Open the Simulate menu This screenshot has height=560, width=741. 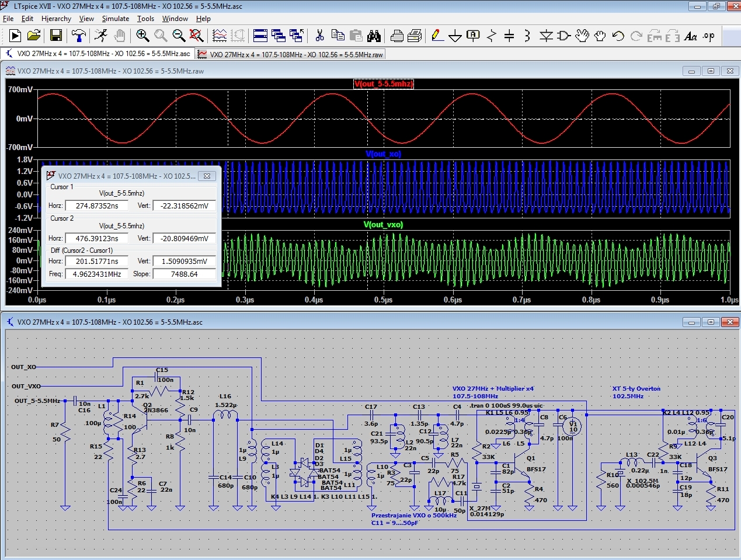click(115, 19)
